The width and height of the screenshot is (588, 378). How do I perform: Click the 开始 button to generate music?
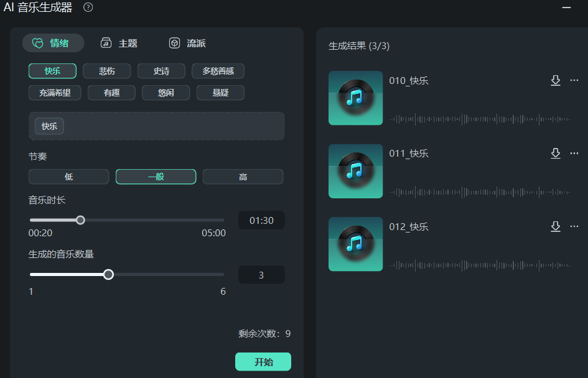(263, 361)
